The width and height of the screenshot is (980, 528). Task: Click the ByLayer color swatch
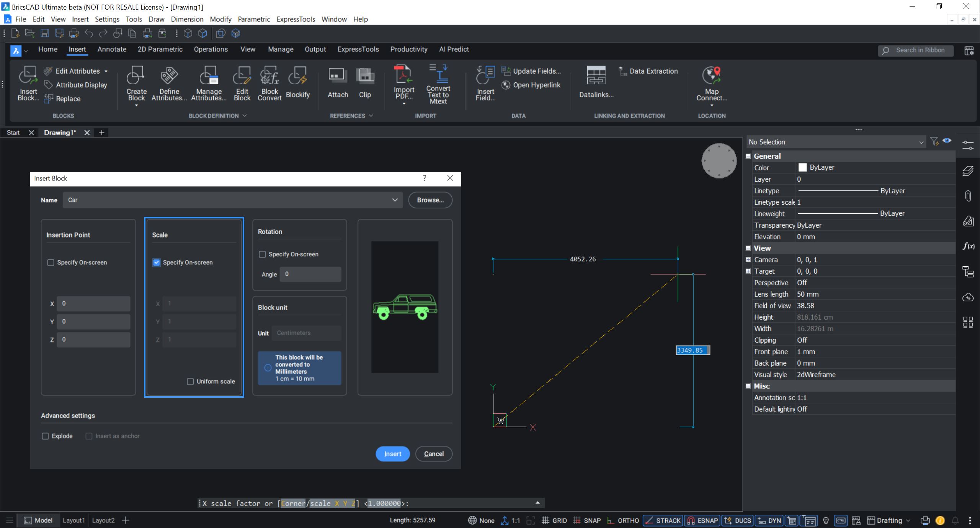point(802,167)
